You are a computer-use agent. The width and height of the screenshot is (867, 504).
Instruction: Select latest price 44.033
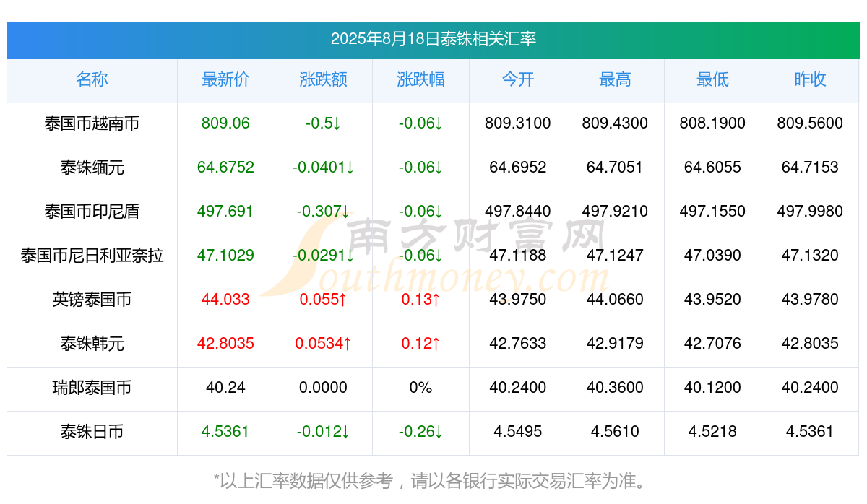pyautogui.click(x=225, y=300)
